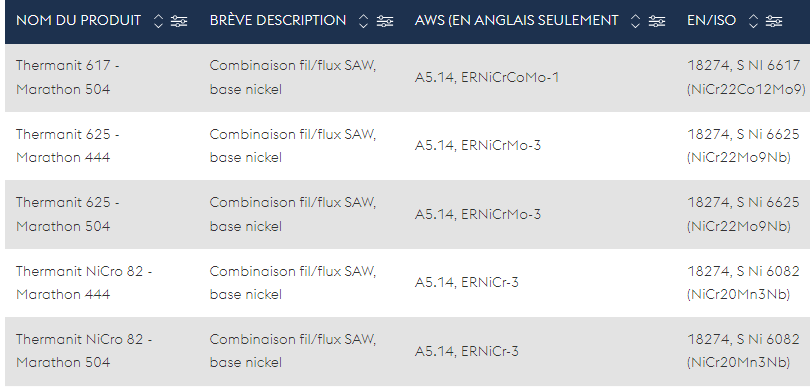Open Thermanit 617 - Marathon 504 product
The width and height of the screenshot is (810, 387).
(x=68, y=78)
